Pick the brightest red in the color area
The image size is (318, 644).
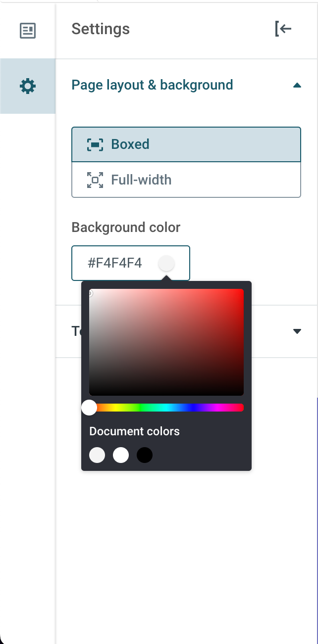point(242,290)
